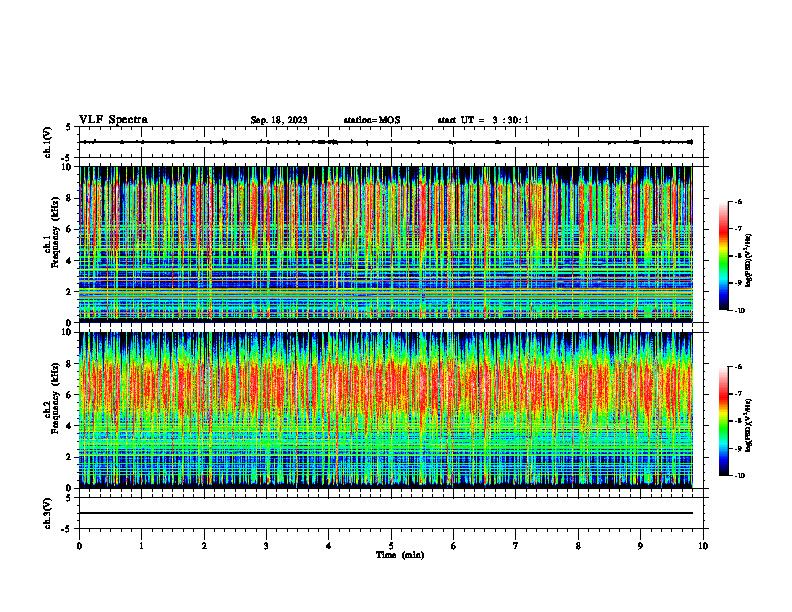Click tick label "4" on the Time axis
The width and height of the screenshot is (792, 612).
coord(329,546)
